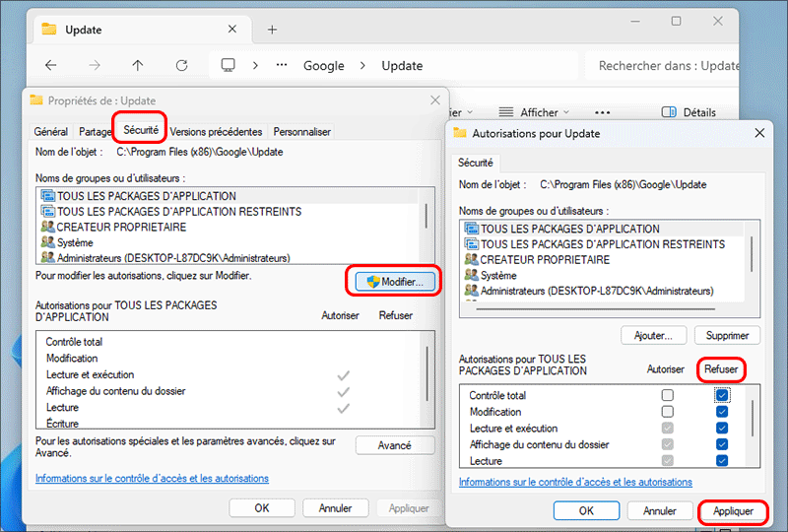The height and width of the screenshot is (532, 788).
Task: Click the Rechercher dans Update search field
Action: click(668, 66)
